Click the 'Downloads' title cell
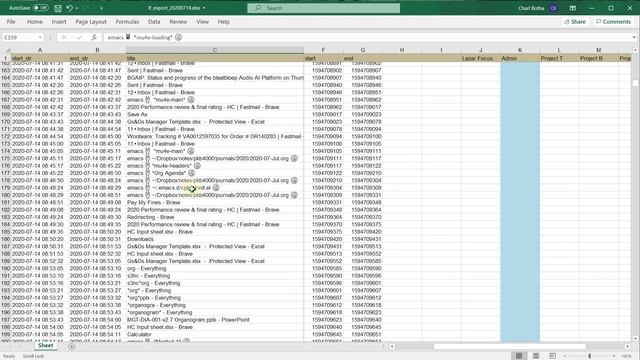Screen dimensions: 640x360 pos(215,239)
